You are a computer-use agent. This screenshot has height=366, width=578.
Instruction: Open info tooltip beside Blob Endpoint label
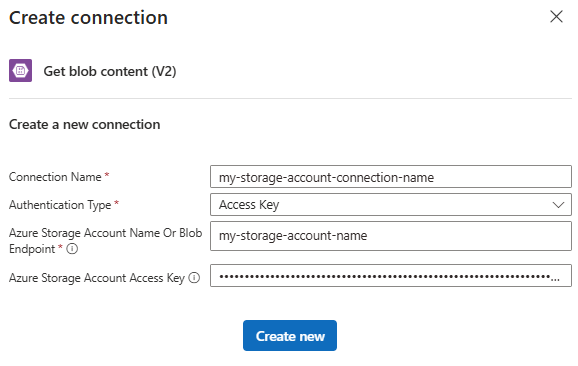pos(72,249)
